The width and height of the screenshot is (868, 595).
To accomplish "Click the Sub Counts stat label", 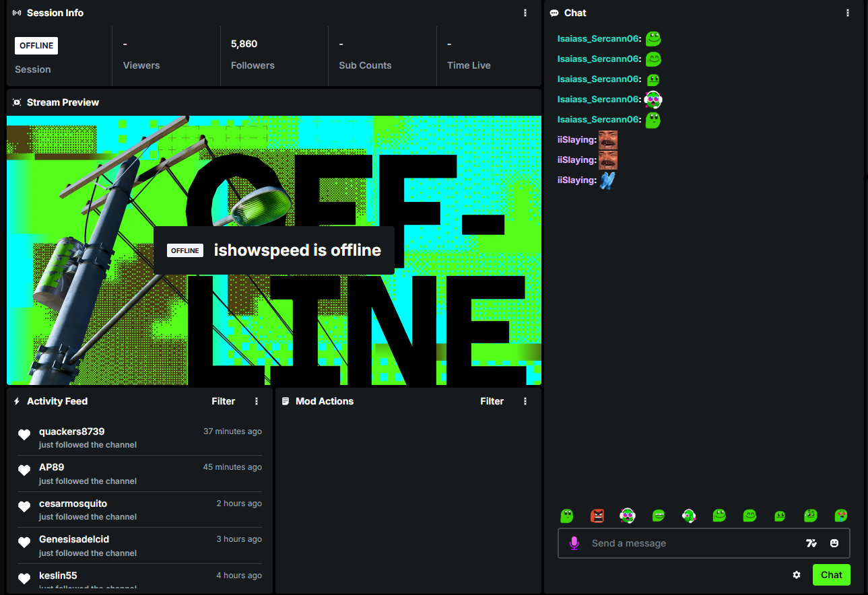I will coord(366,65).
